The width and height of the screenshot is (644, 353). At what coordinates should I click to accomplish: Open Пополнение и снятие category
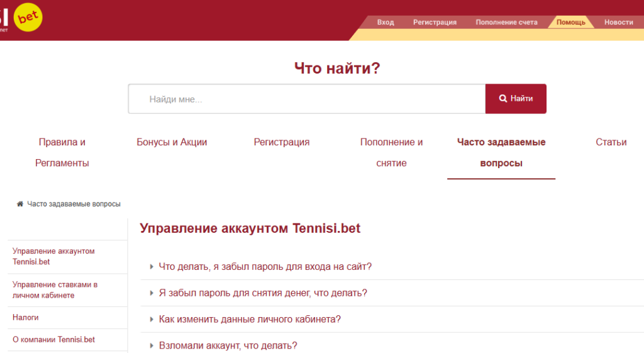pyautogui.click(x=391, y=152)
